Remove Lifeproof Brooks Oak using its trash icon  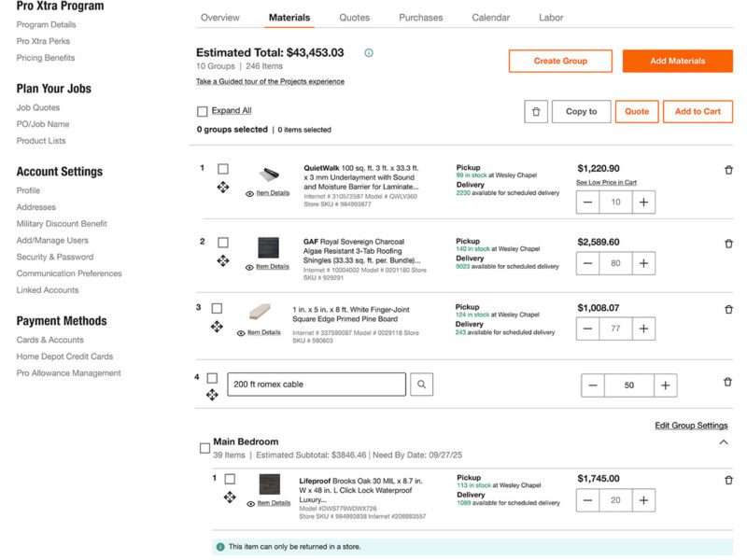[729, 480]
